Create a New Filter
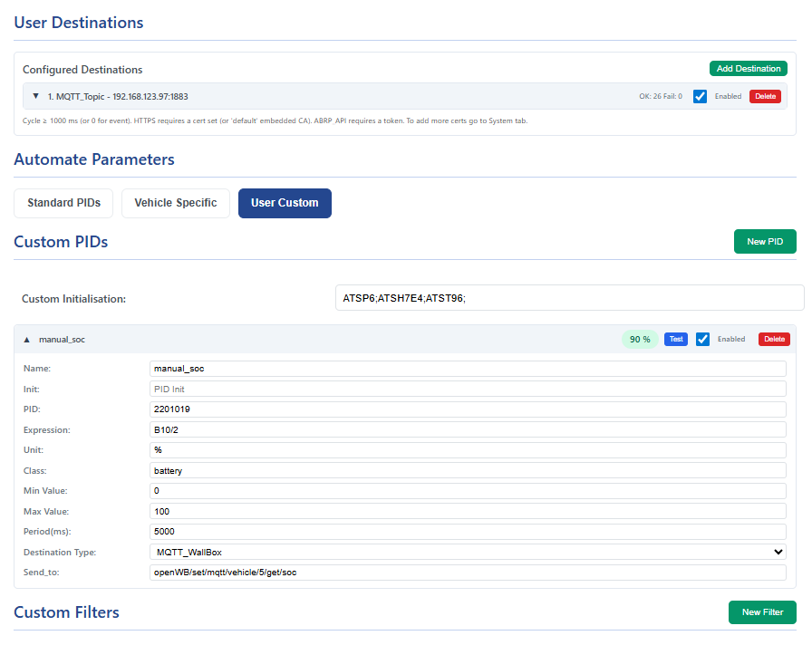 pos(762,612)
